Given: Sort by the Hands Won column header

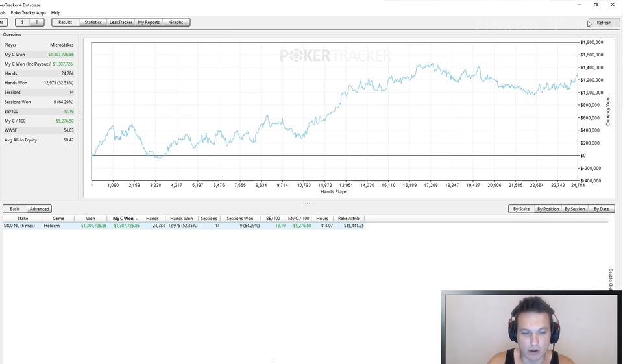Looking at the screenshot, I should pos(181,219).
